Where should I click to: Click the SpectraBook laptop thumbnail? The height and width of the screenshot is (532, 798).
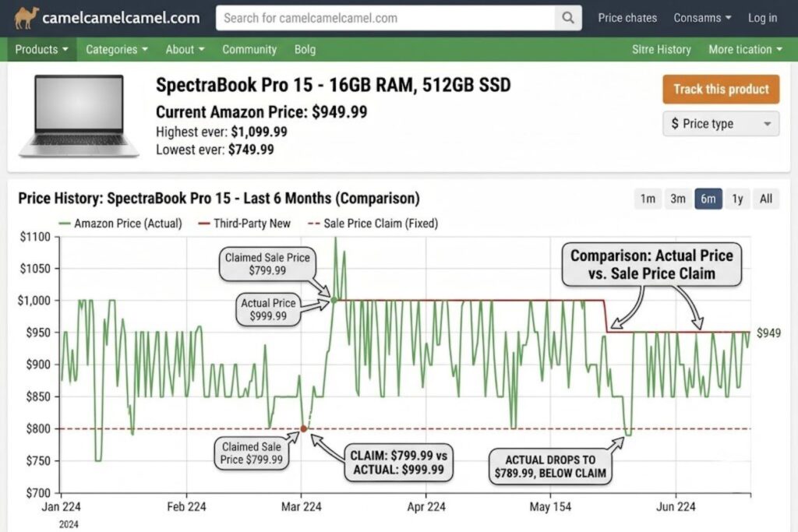click(79, 116)
